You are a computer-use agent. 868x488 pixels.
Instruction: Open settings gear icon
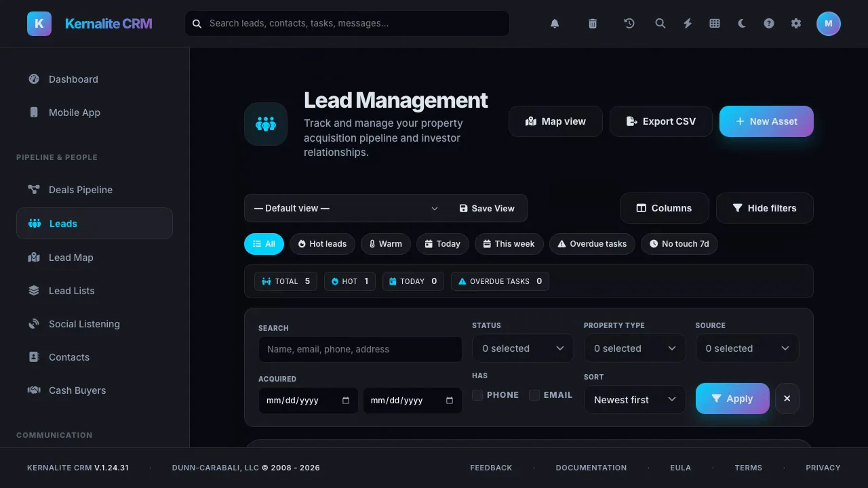point(796,24)
